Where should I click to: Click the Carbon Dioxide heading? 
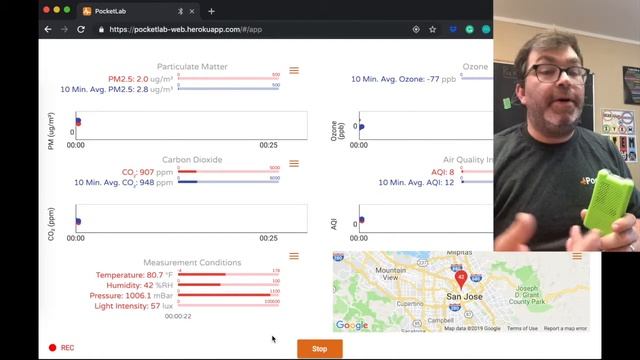coord(192,160)
